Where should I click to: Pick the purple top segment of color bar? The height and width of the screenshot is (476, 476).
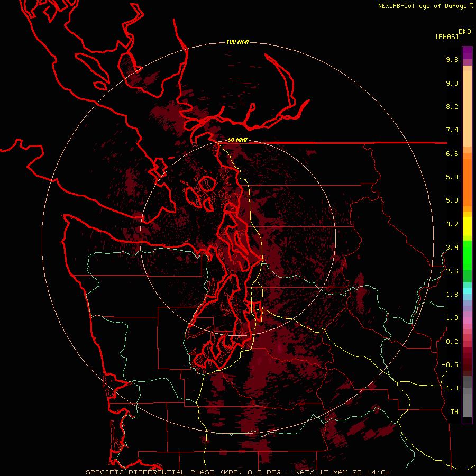(467, 53)
